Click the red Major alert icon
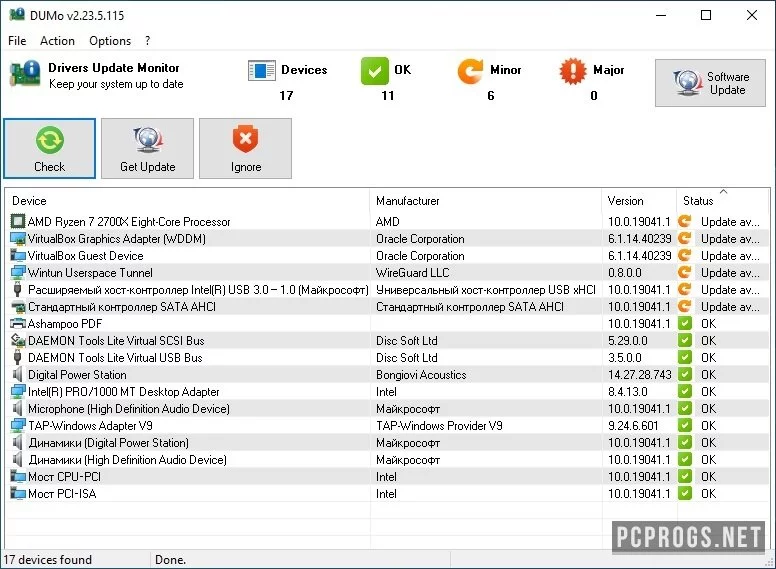This screenshot has height=569, width=776. point(573,71)
